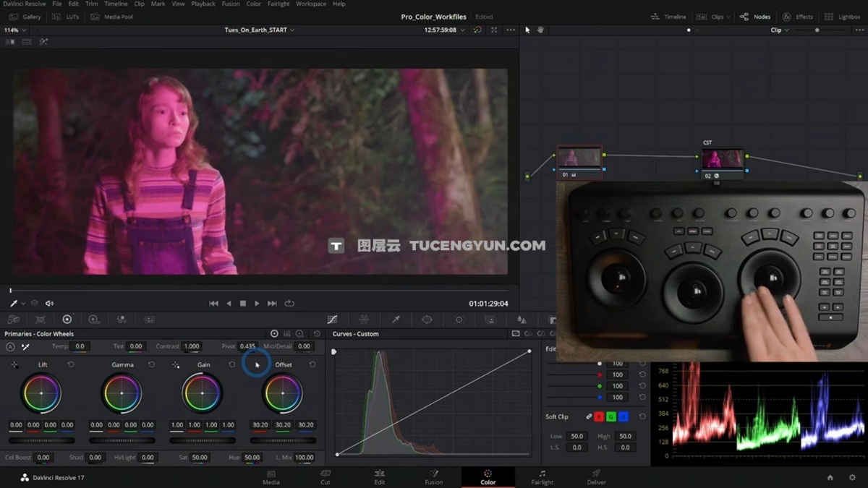Screen dimensions: 868x488
Task: Switch to the Deliver page
Action: 597,477
